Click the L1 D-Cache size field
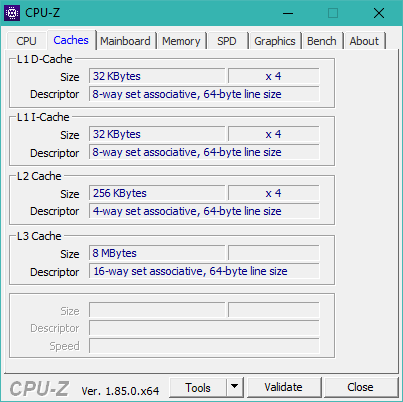 click(157, 76)
